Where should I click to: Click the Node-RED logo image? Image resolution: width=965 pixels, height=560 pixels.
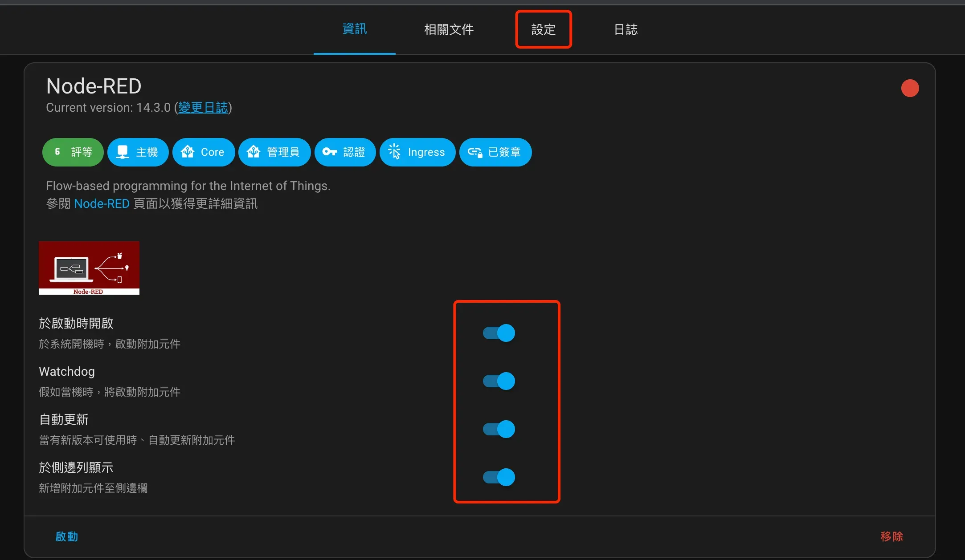tap(89, 268)
